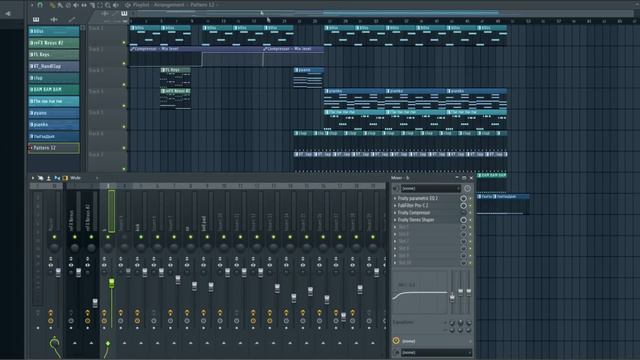Screen dimensions: 640x360
Task: Mute playlist Track 1 with its green dot
Action: [x=124, y=42]
